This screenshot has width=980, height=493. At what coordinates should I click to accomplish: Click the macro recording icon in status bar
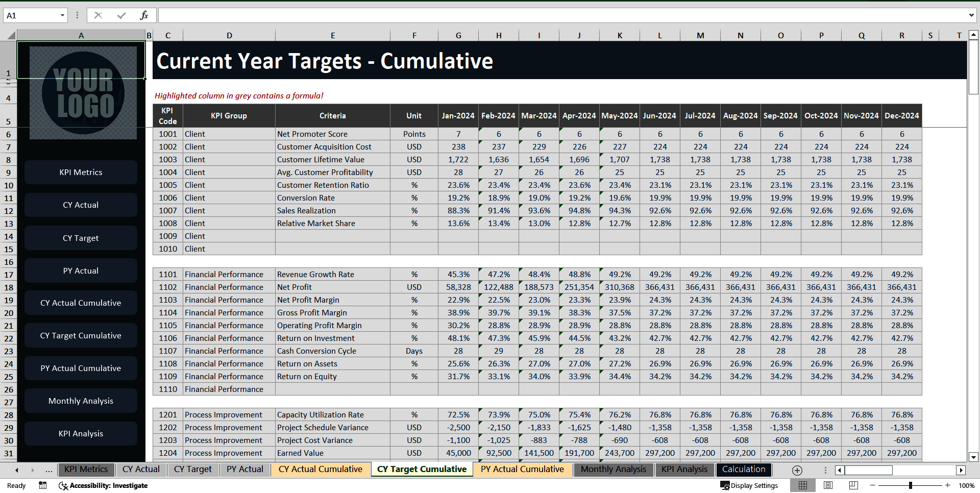43,485
